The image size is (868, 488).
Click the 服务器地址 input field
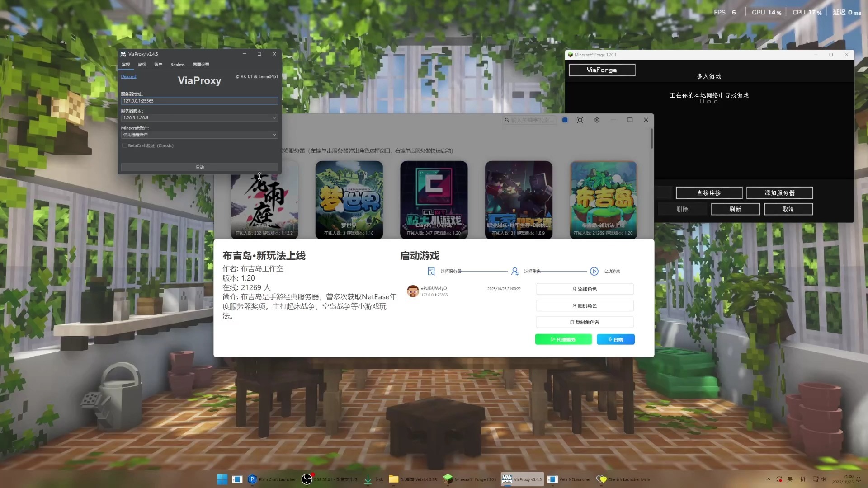click(199, 101)
